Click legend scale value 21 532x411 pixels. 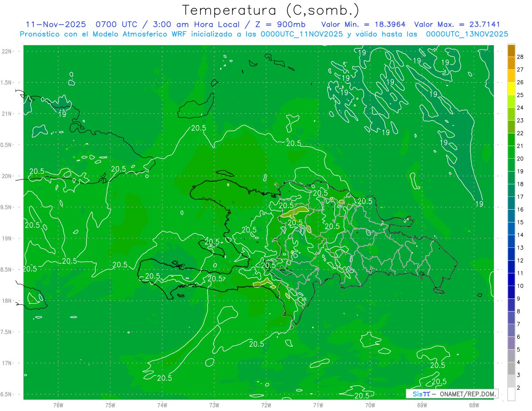520,146
